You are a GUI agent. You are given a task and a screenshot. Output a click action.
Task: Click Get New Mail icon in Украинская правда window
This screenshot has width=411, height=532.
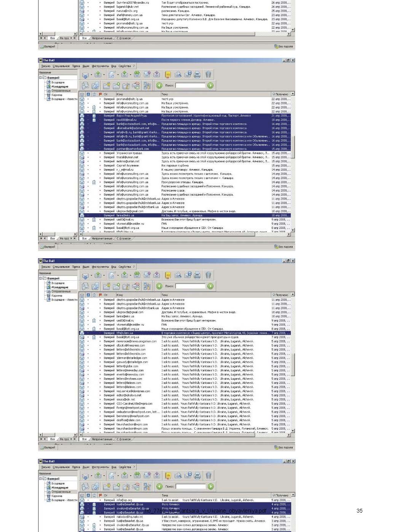(x=85, y=75)
